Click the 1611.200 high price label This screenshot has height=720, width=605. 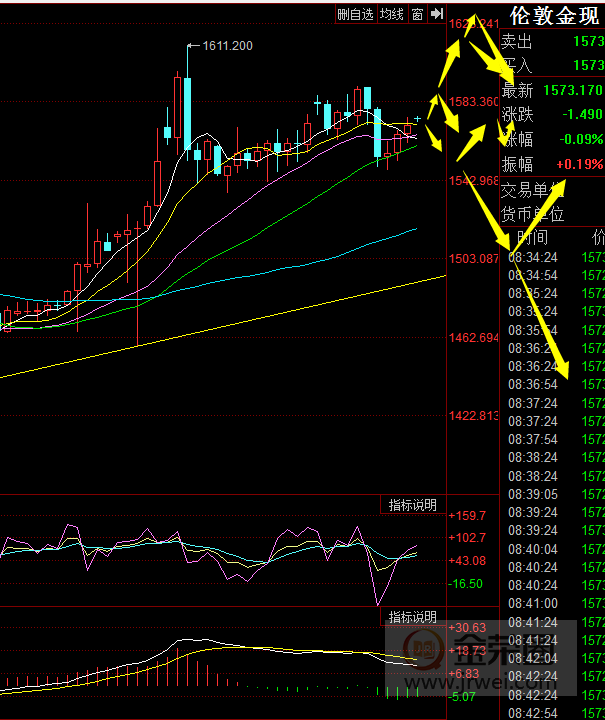227,46
